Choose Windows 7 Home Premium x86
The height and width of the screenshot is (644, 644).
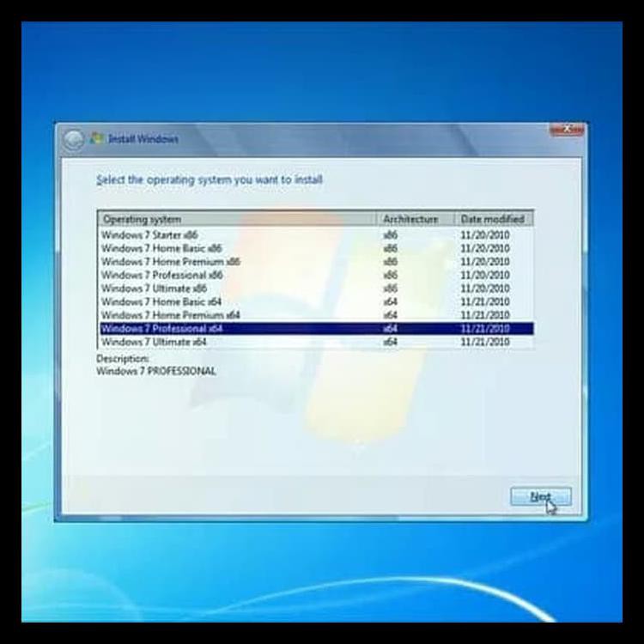tap(170, 261)
